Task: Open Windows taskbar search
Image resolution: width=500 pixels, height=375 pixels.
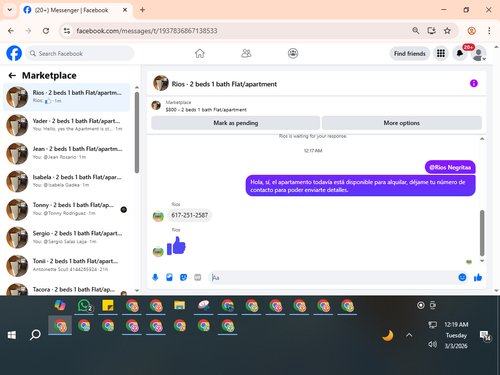Action: tap(35, 335)
